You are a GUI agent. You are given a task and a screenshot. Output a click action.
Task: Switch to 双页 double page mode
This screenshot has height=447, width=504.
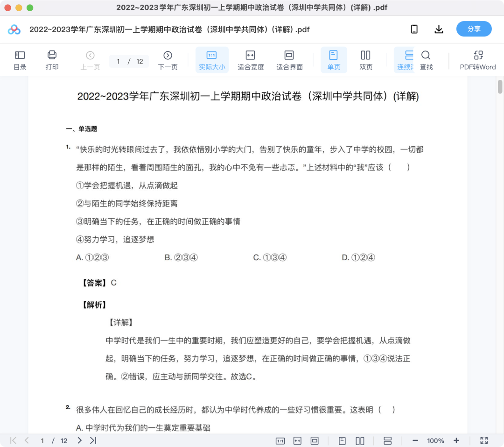[366, 60]
